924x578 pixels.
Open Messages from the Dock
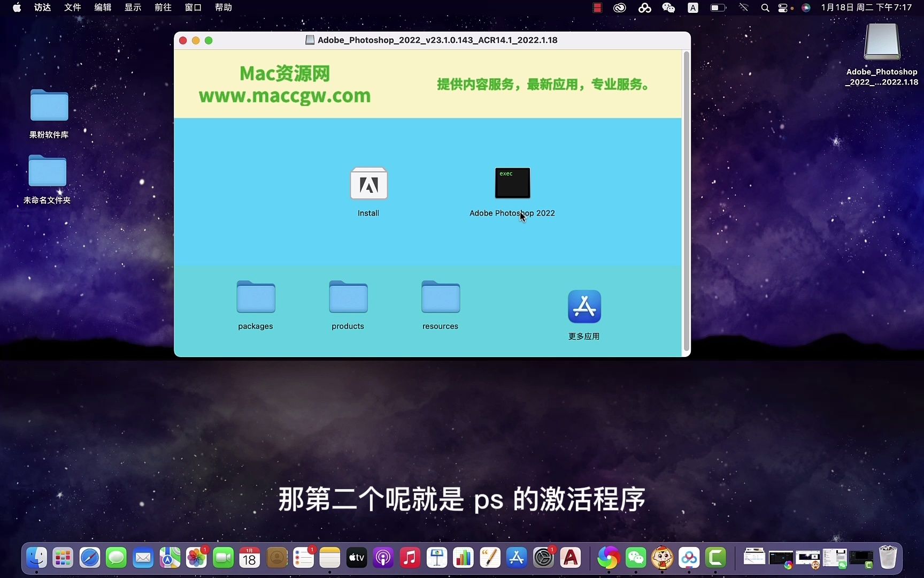click(x=116, y=558)
